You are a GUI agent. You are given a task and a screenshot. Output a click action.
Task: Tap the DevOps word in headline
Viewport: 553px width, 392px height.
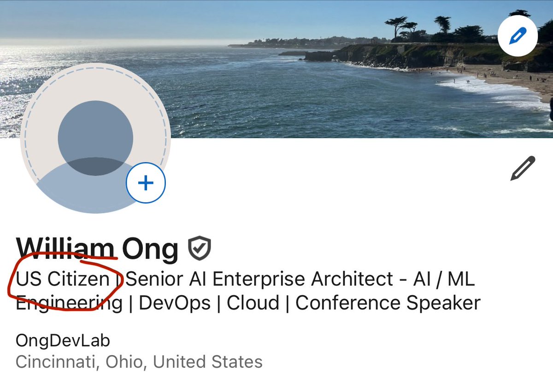[175, 303]
